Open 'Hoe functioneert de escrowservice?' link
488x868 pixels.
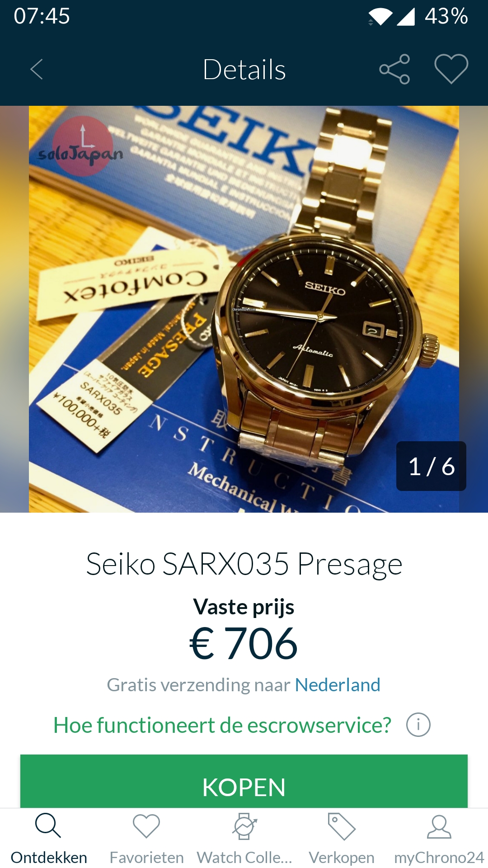[222, 725]
